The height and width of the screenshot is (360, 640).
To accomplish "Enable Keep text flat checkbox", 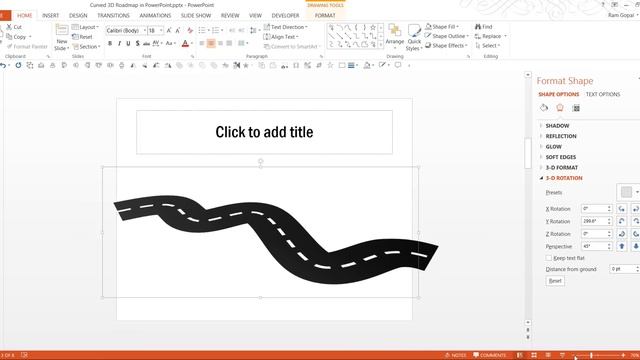I will pos(549,258).
